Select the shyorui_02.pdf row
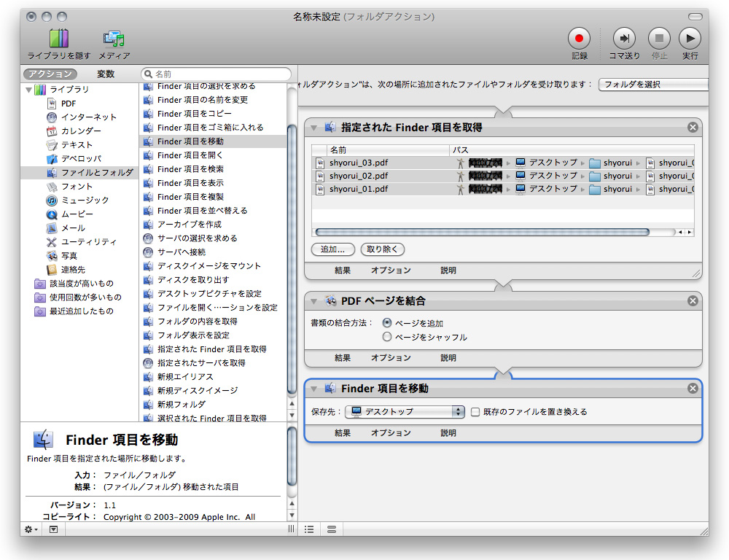The image size is (729, 560). (x=503, y=176)
